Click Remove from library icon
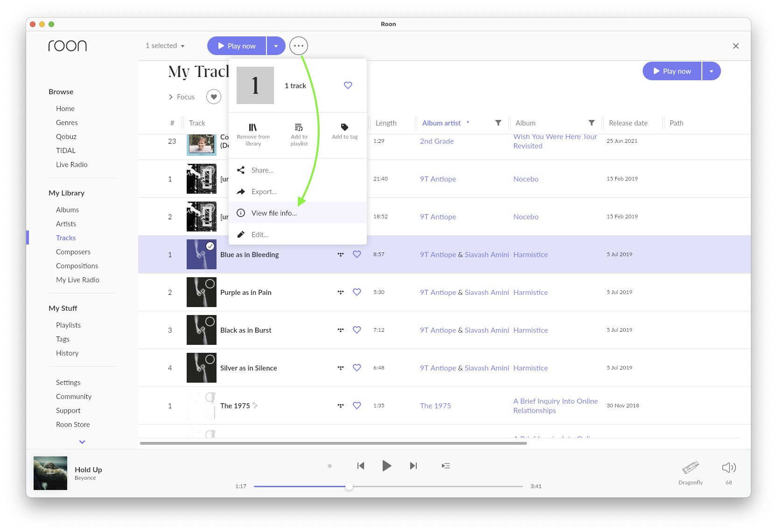The height and width of the screenshot is (532, 777). [252, 127]
